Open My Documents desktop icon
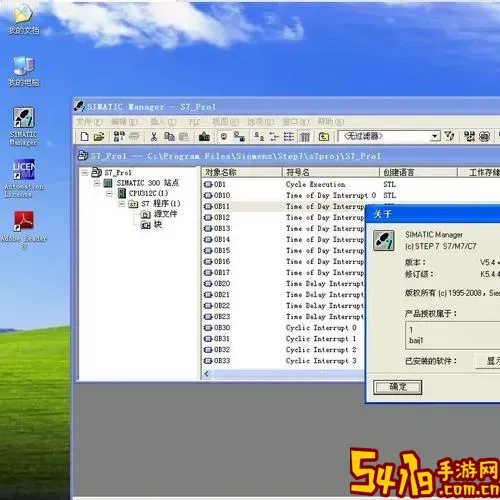This screenshot has width=500, height=500. (23, 19)
